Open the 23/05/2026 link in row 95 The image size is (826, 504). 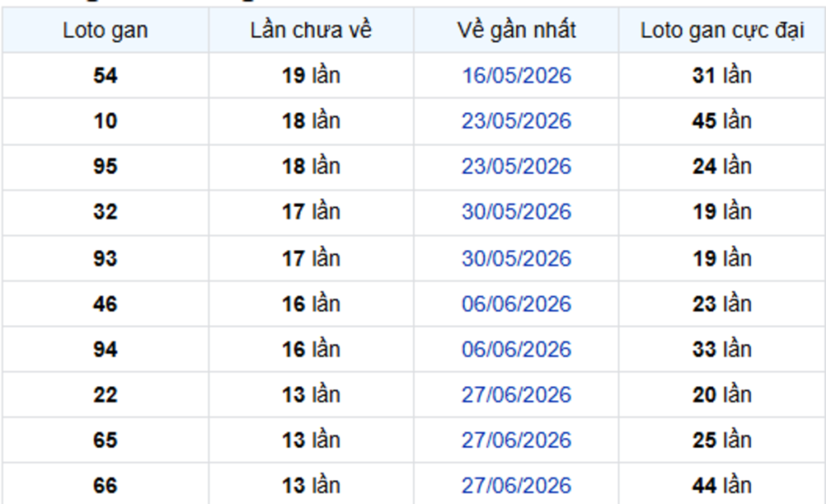click(516, 166)
